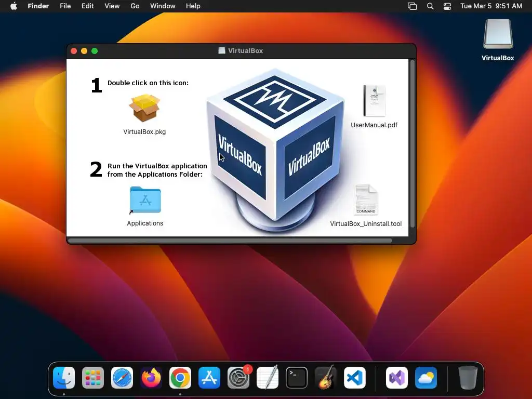Open the Weather app in the Dock
The image size is (532, 399).
tap(426, 378)
